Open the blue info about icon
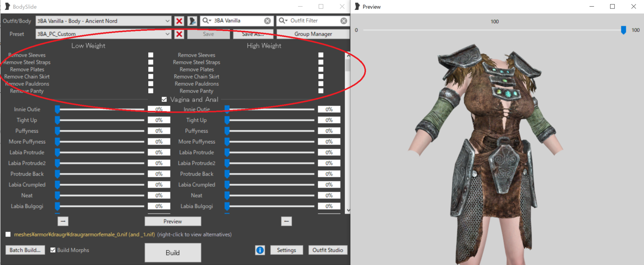The width and height of the screenshot is (644, 265). (x=260, y=250)
